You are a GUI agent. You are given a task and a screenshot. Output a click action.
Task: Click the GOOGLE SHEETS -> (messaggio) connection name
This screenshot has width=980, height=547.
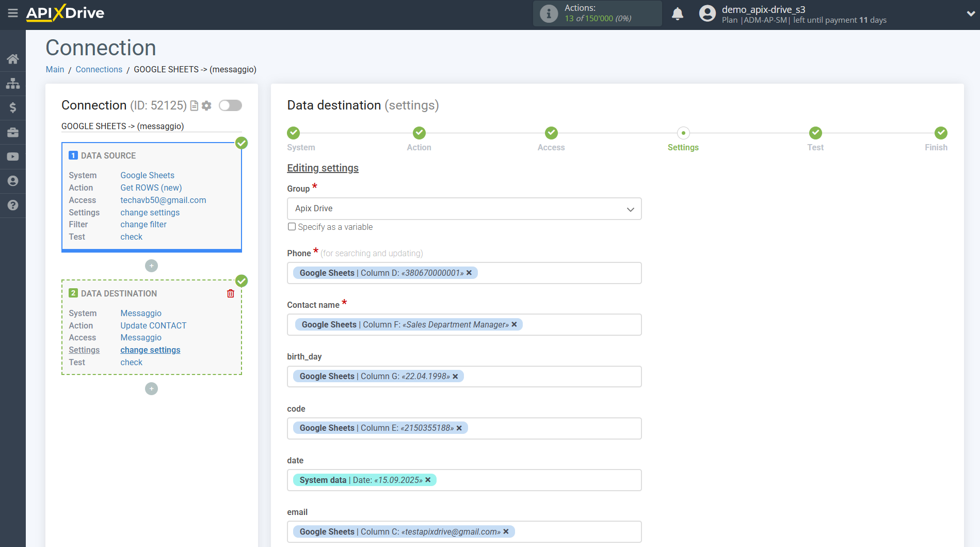coord(122,126)
